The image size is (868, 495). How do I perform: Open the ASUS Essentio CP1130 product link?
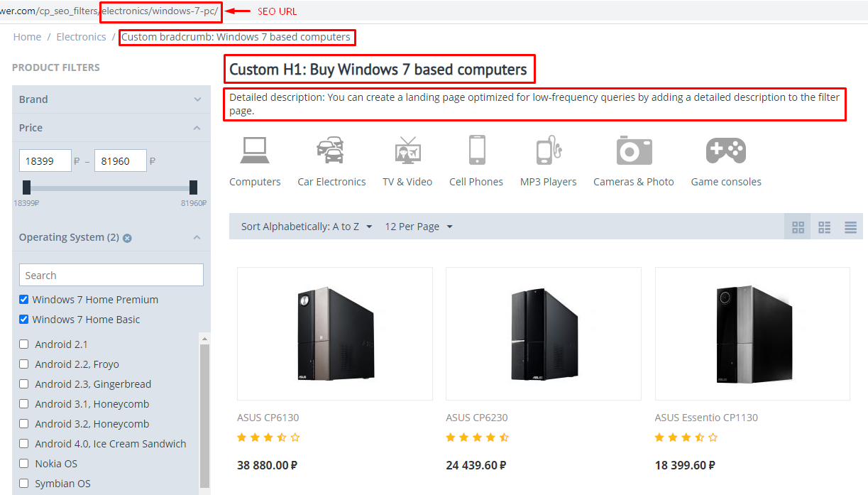[706, 418]
